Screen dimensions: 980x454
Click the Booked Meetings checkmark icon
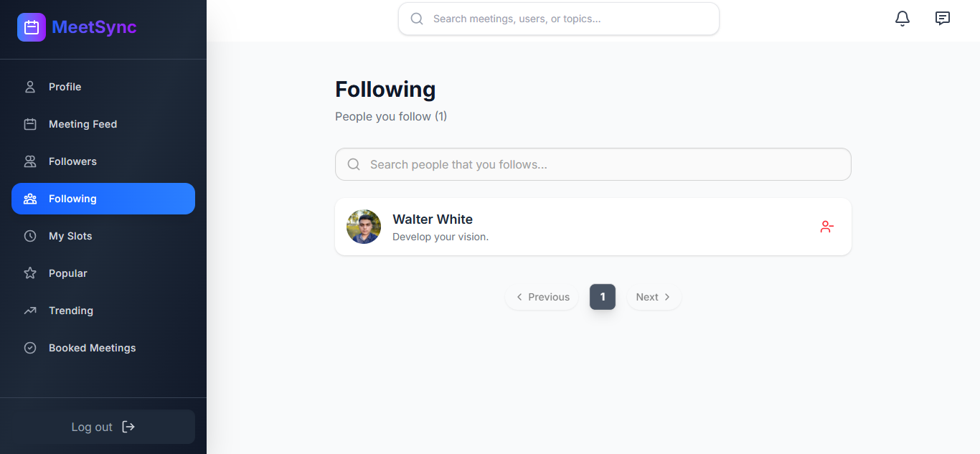tap(30, 348)
